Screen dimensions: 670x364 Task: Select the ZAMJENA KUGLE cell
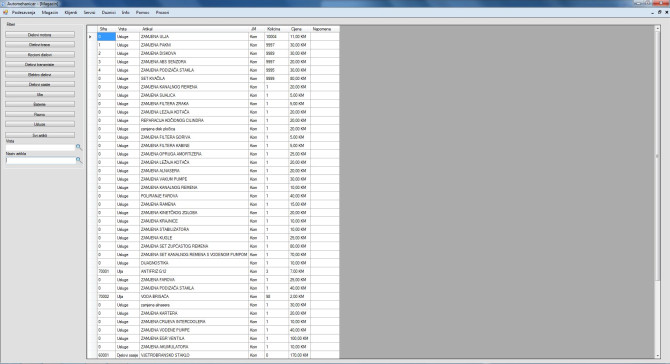click(x=194, y=238)
